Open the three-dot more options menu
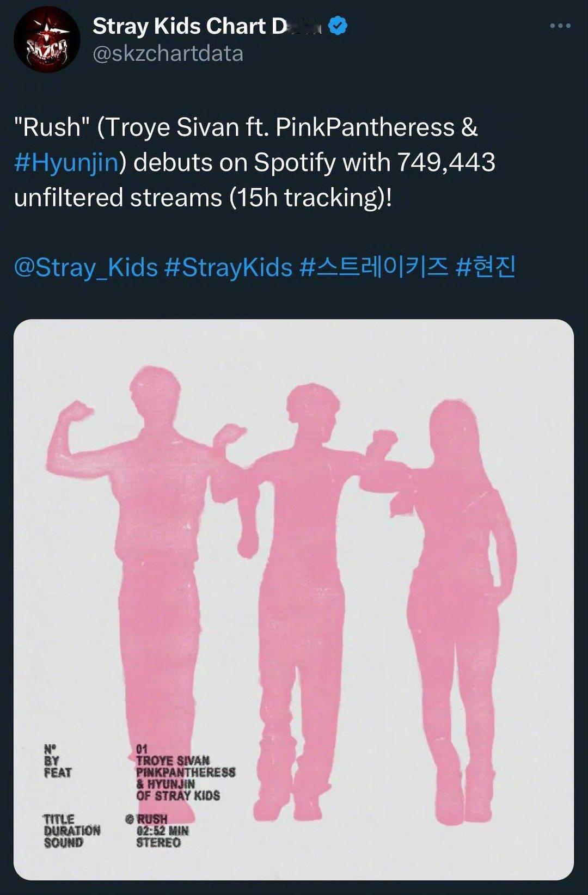The height and width of the screenshot is (895, 588). pyautogui.click(x=560, y=26)
